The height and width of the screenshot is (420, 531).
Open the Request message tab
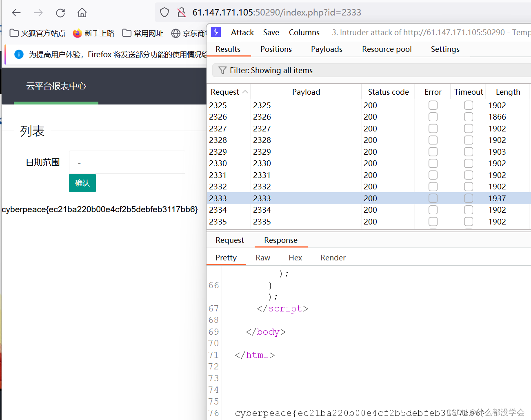[x=230, y=240]
